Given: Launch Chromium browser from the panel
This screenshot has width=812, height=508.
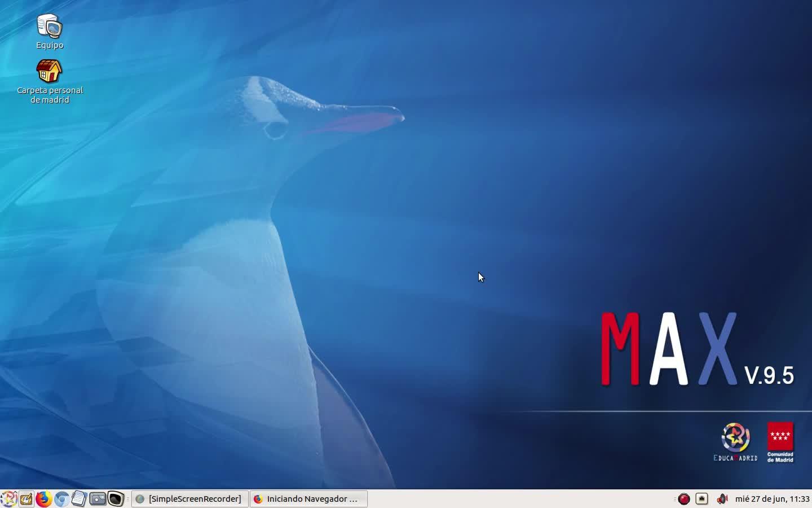Looking at the screenshot, I should [61, 499].
